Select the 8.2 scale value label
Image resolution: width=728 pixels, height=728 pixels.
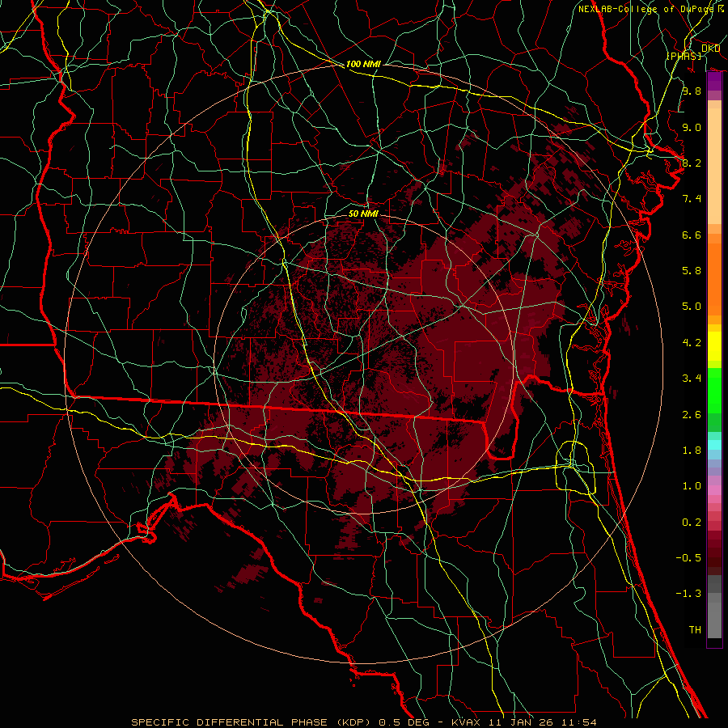coord(692,163)
